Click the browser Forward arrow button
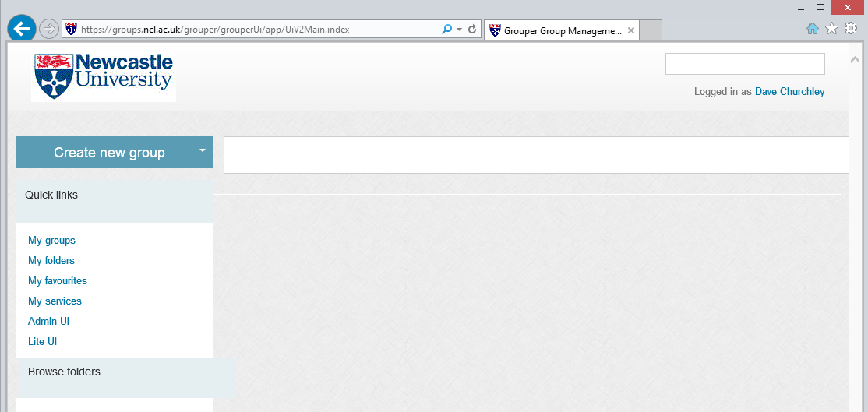Viewport: 868px width, 412px height. 49,30
